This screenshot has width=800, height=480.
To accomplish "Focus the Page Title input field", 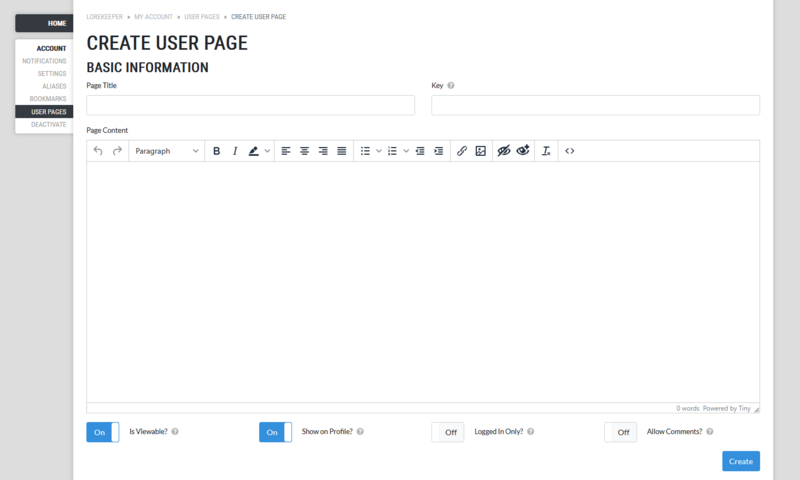I will click(x=251, y=105).
